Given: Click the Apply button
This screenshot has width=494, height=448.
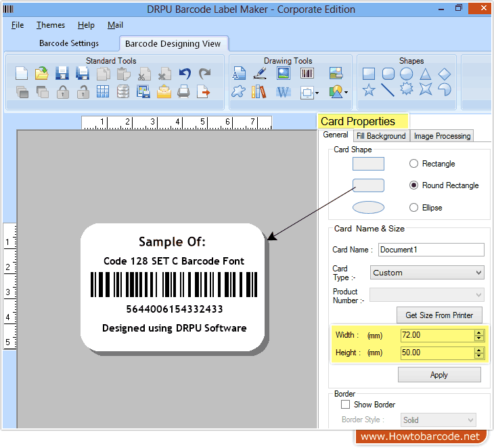Looking at the screenshot, I should (x=439, y=375).
